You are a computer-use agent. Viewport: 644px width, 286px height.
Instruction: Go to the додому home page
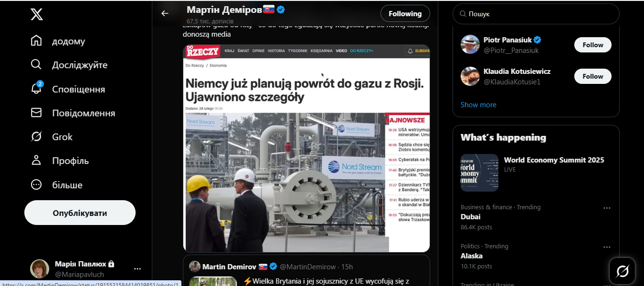(x=58, y=41)
